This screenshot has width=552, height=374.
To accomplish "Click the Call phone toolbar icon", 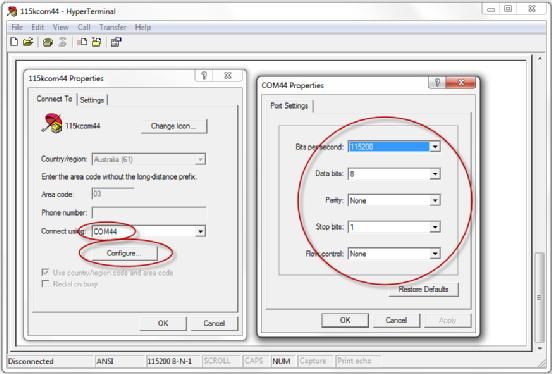I will pos(48,42).
